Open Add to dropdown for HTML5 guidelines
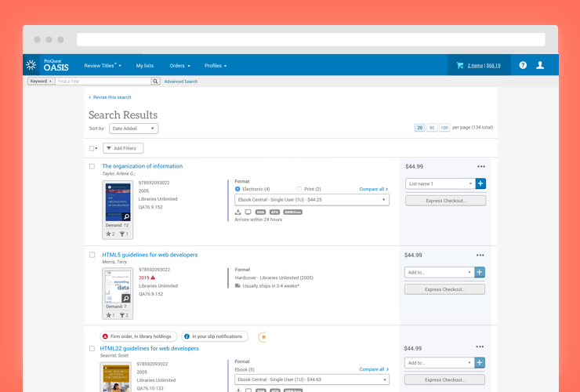 [439, 272]
